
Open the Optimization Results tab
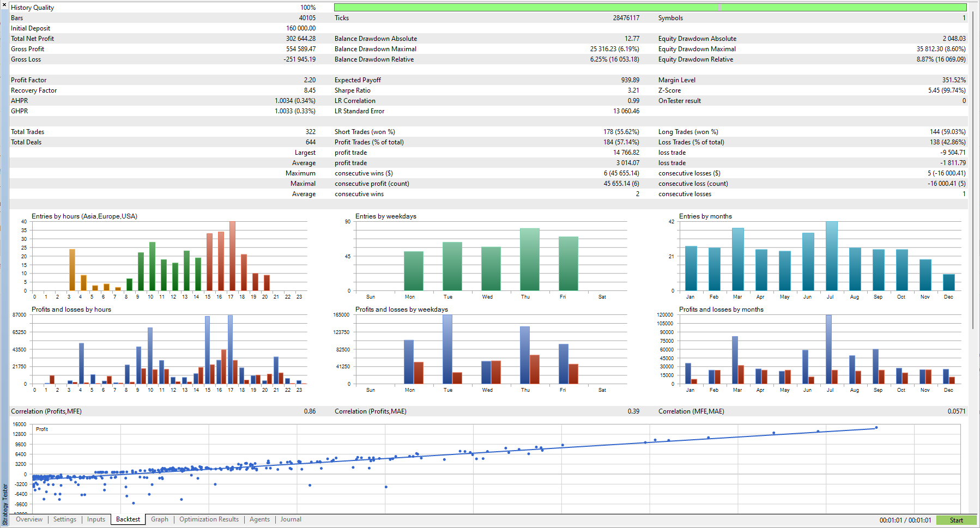click(x=209, y=519)
